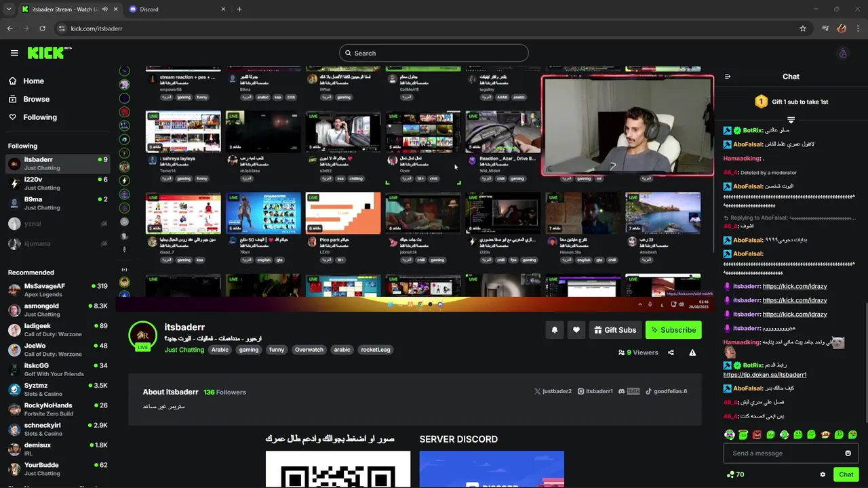Click the green Subscribe button

673,330
